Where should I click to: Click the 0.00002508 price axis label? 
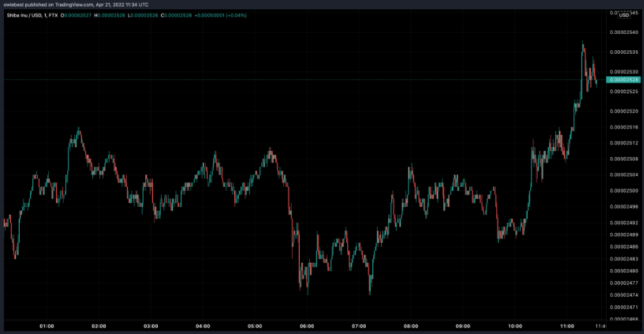click(624, 159)
